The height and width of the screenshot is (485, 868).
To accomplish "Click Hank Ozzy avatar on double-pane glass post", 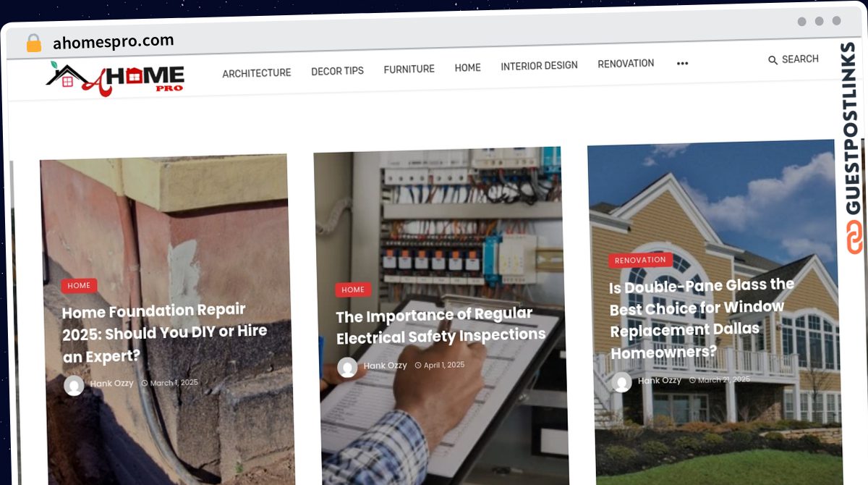I will coord(621,382).
